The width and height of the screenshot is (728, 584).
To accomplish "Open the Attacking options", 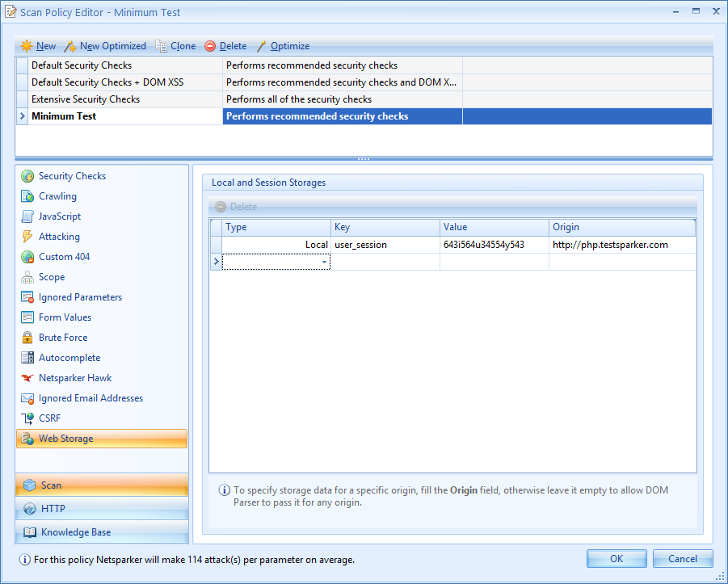I will pos(58,236).
